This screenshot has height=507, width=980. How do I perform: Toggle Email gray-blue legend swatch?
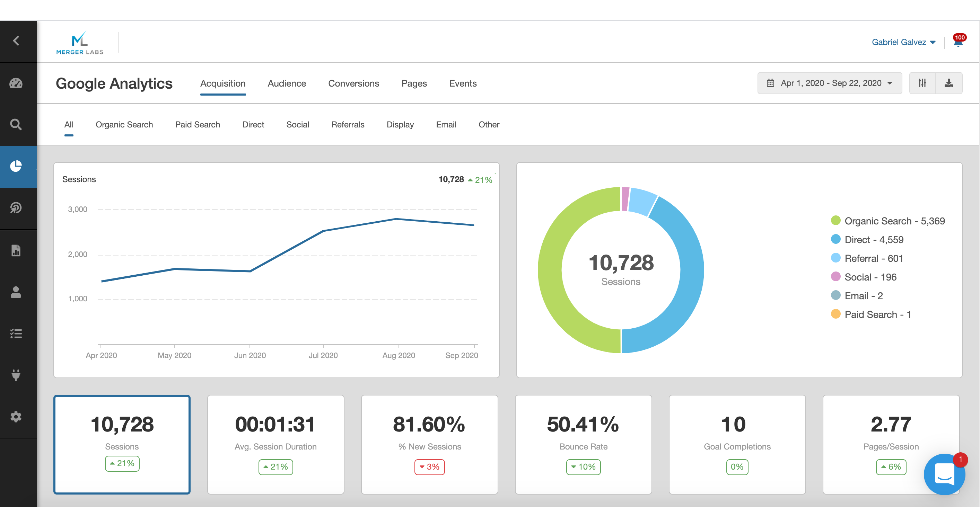tap(836, 295)
